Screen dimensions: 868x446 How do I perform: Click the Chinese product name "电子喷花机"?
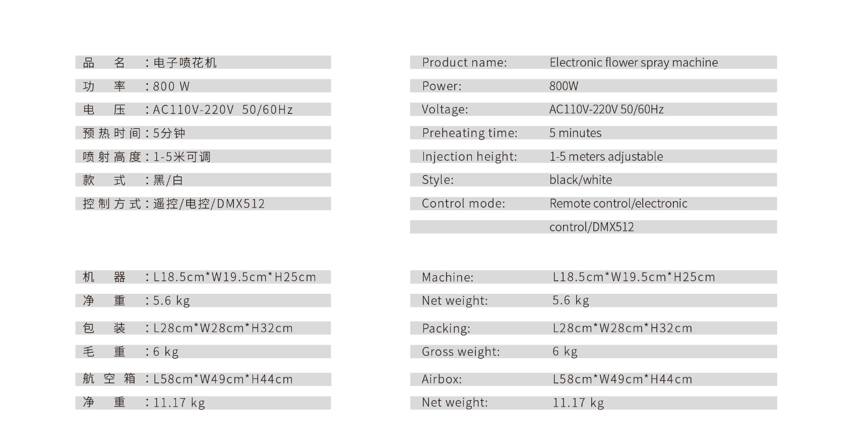(x=185, y=62)
